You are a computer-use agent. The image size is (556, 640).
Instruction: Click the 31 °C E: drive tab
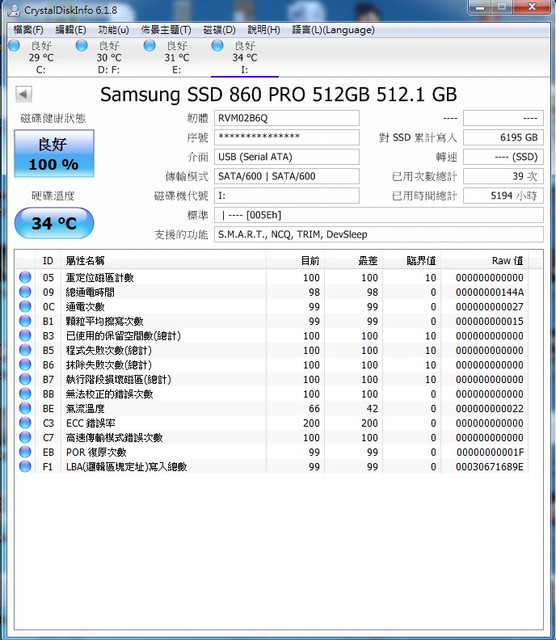tap(176, 57)
